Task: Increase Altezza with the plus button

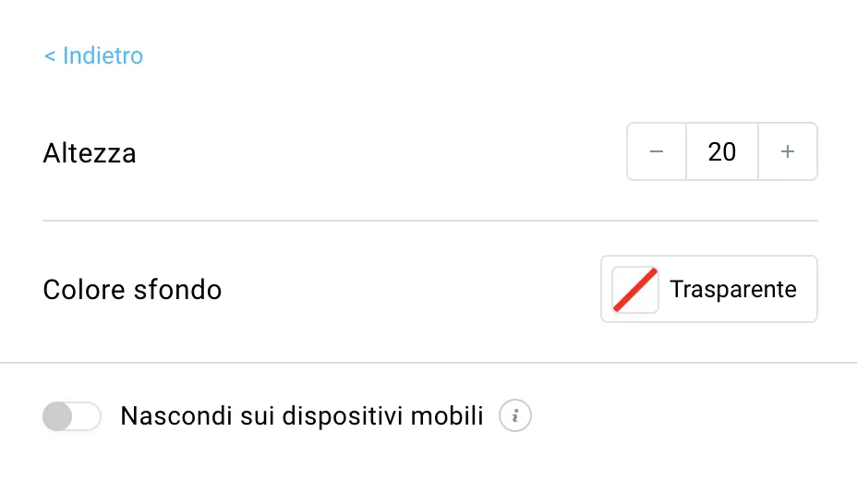Action: point(788,151)
